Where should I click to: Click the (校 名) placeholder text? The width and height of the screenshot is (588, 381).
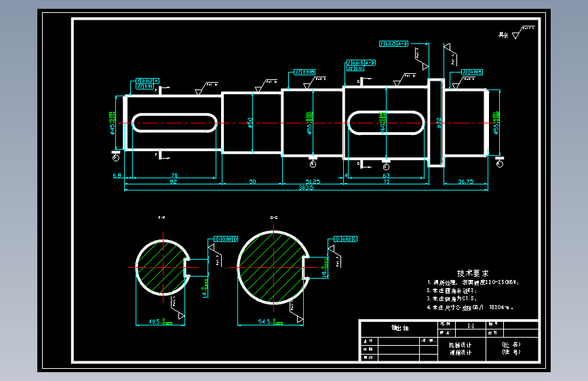[511, 344]
